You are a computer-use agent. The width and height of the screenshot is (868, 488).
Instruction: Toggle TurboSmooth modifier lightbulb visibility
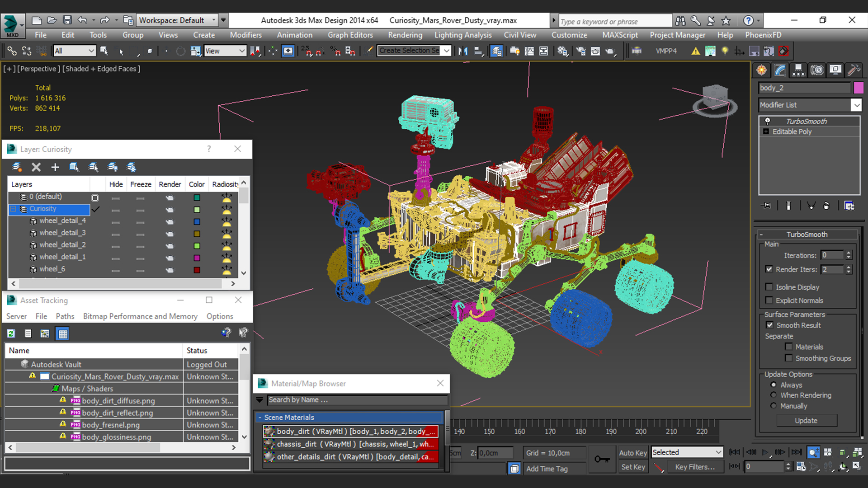click(x=767, y=121)
